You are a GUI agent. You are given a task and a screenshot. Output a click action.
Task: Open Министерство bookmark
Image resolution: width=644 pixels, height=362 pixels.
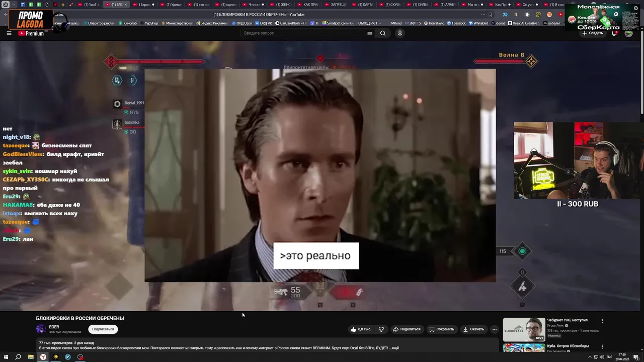(177, 23)
